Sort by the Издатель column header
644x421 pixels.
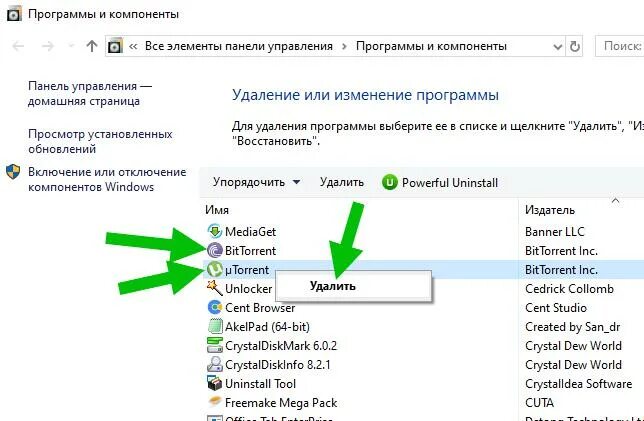pos(550,210)
